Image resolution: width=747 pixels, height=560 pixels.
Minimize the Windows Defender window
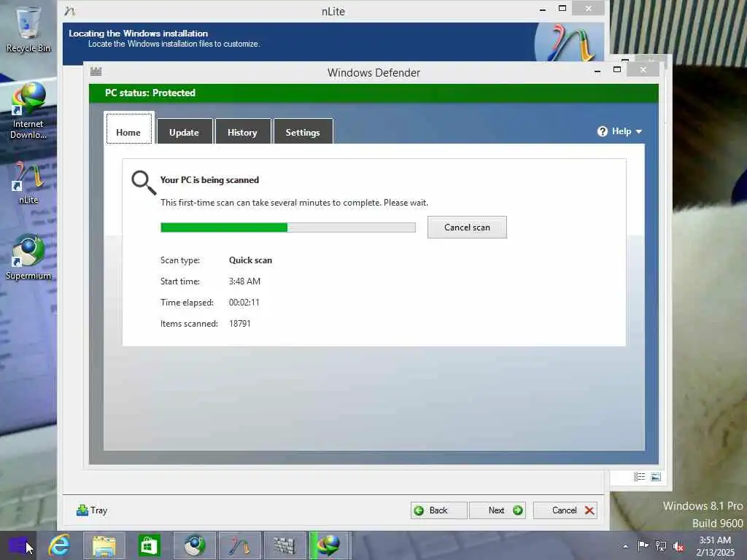click(x=597, y=71)
